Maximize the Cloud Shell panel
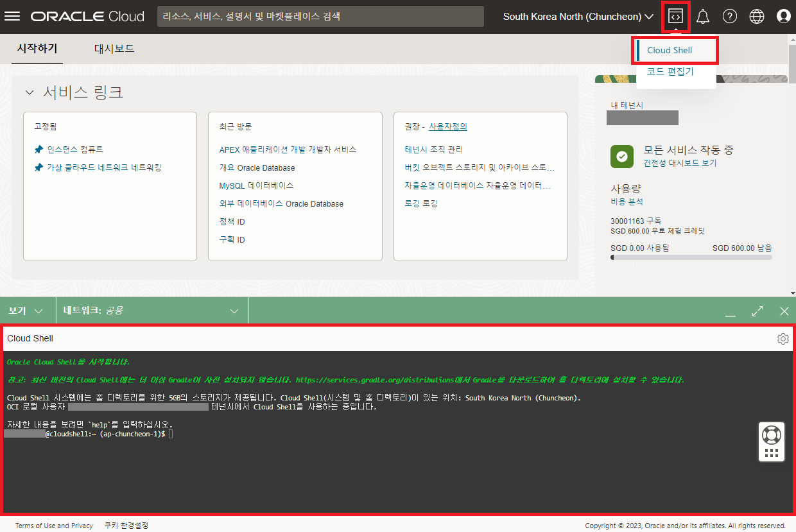Image resolution: width=796 pixels, height=532 pixels. tap(757, 311)
